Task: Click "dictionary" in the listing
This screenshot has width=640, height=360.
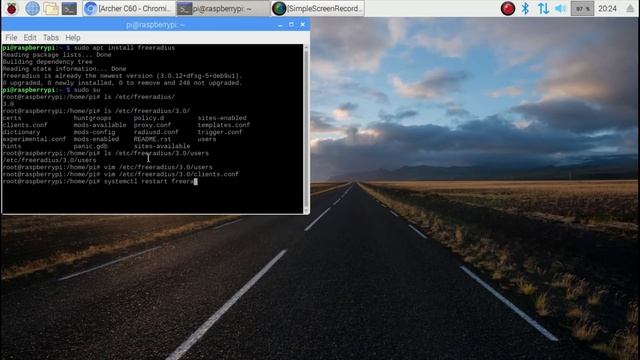Action: pyautogui.click(x=21, y=132)
